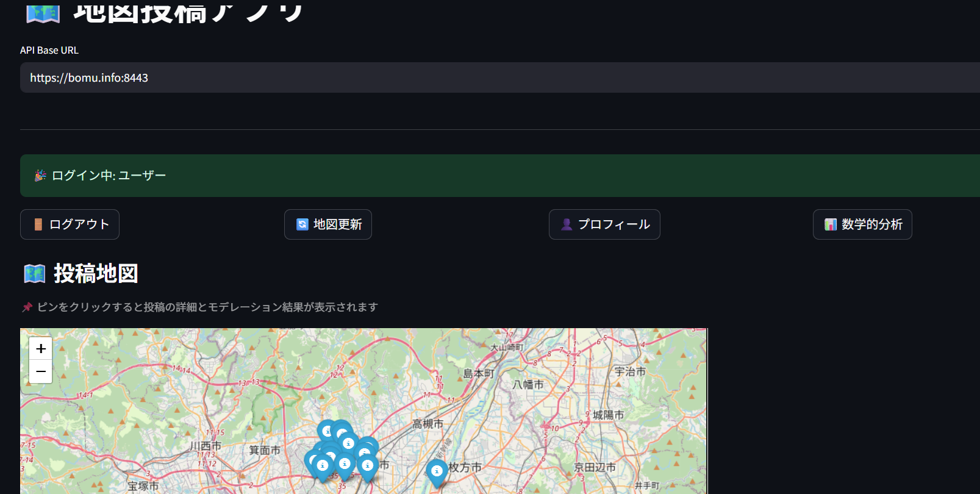
Task: Click the 宇治市 label on the map
Action: click(630, 371)
